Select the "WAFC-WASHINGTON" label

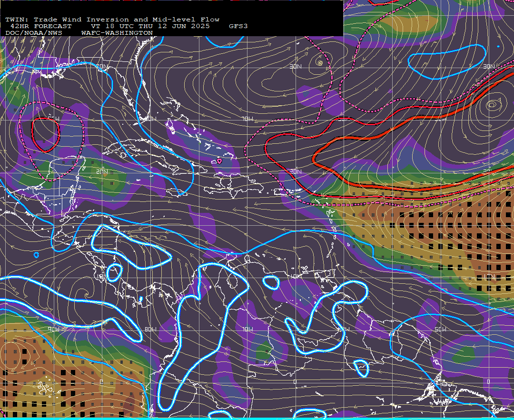[x=117, y=33]
